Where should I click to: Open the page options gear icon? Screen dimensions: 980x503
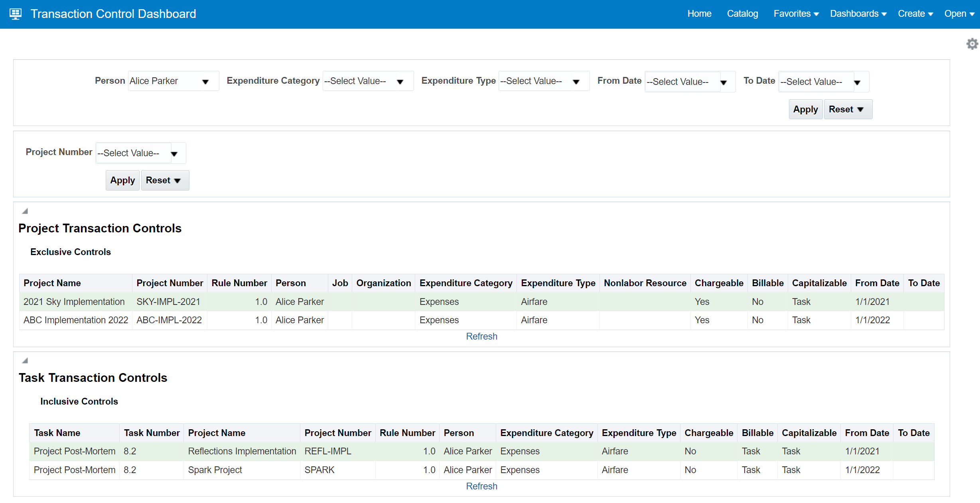(972, 44)
